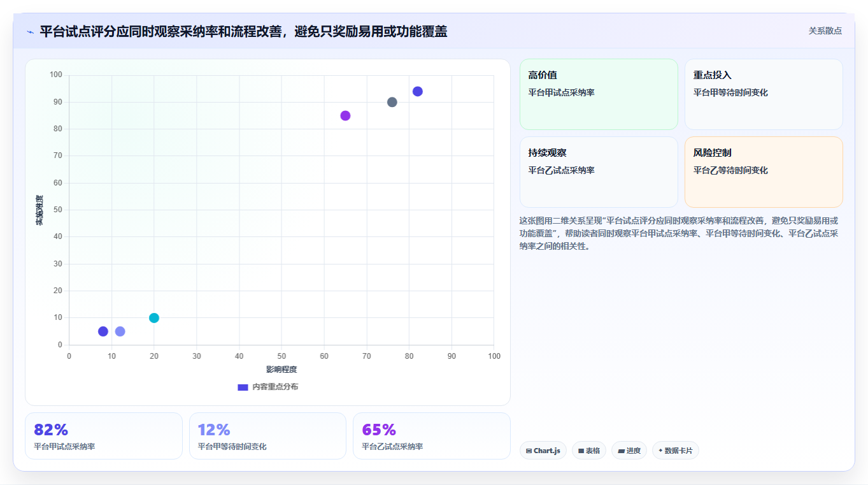Image resolution: width=868 pixels, height=485 pixels.
Task: Select the 65% 平台乙试点采纳率 stat card
Action: pyautogui.click(x=432, y=436)
